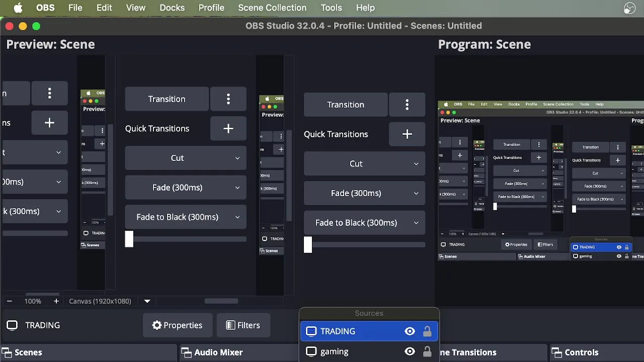Toggle the lock on the TRADING source
This screenshot has width=644, height=362.
click(427, 331)
